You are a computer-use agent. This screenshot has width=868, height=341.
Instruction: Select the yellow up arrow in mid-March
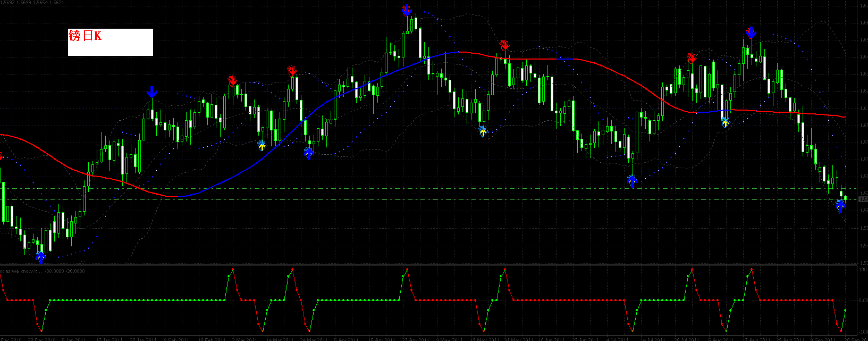[262, 145]
